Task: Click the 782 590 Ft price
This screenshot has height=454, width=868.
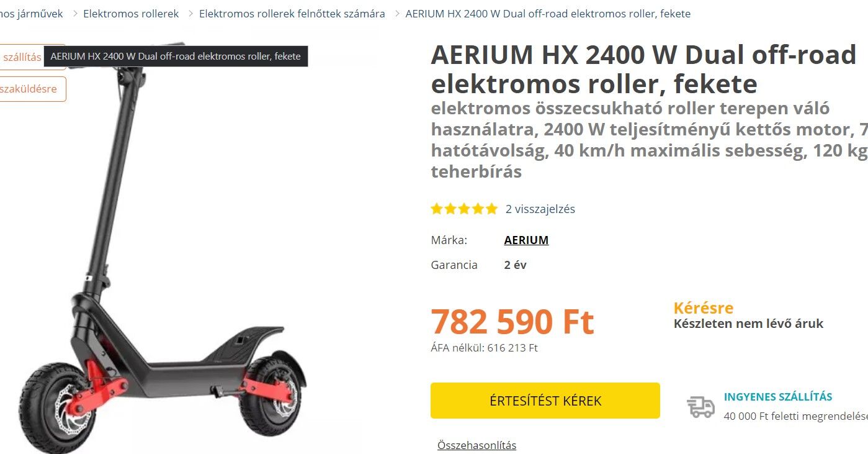Action: coord(512,321)
